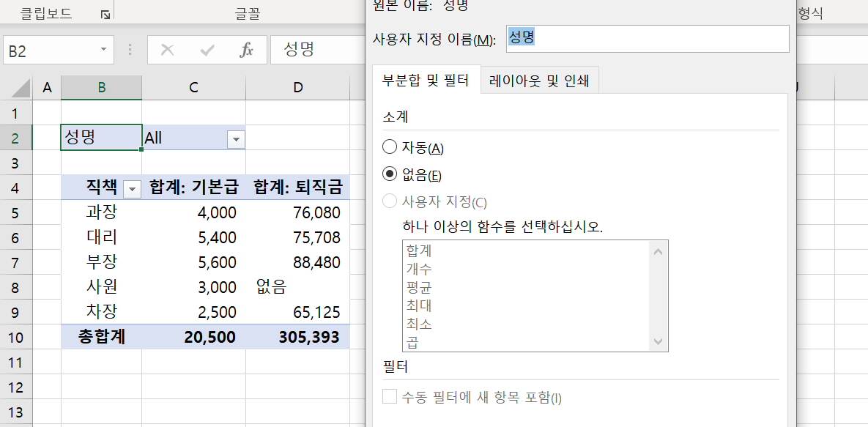
Task: Click the formula bar enter checkmark icon
Action: coord(207,50)
